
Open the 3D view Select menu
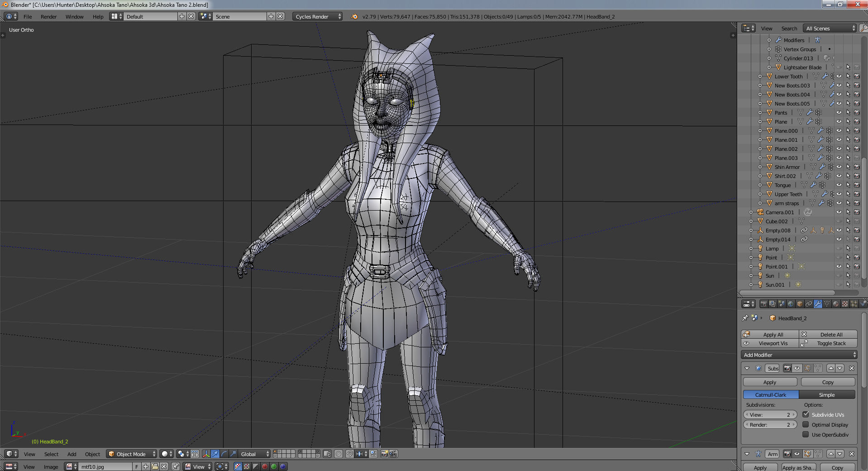coord(51,454)
